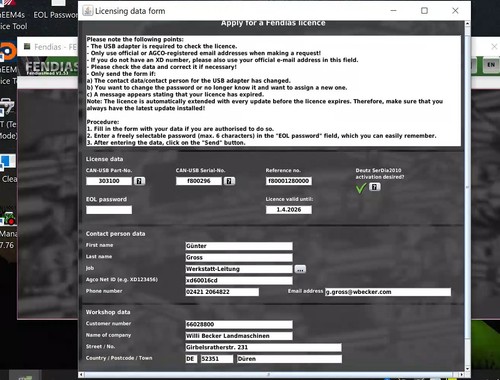Minimize the Licensing data form window
Image resolution: width=500 pixels, height=380 pixels.
394,11
